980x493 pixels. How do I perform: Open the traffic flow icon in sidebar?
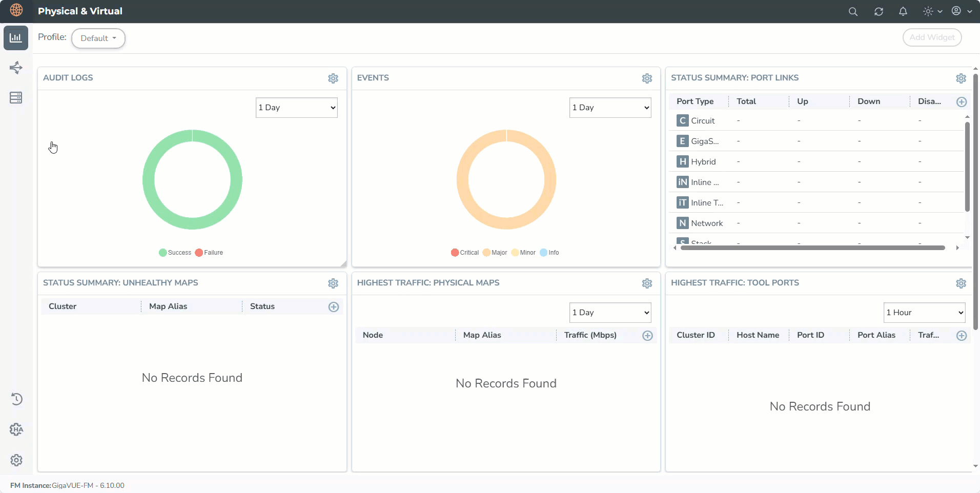pos(16,68)
